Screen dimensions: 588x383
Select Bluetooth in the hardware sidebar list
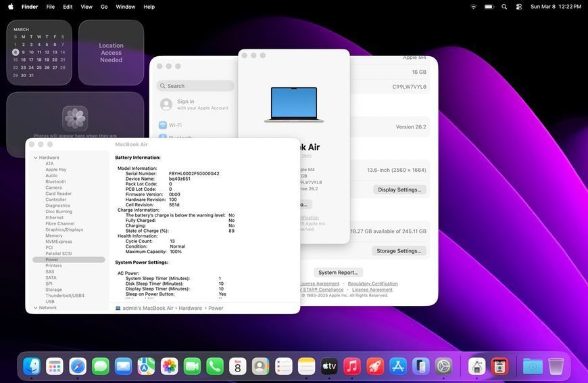tap(55, 181)
